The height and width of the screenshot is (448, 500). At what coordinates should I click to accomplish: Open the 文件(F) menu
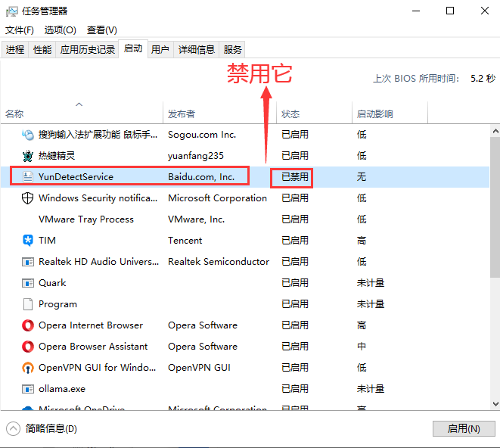pyautogui.click(x=20, y=30)
